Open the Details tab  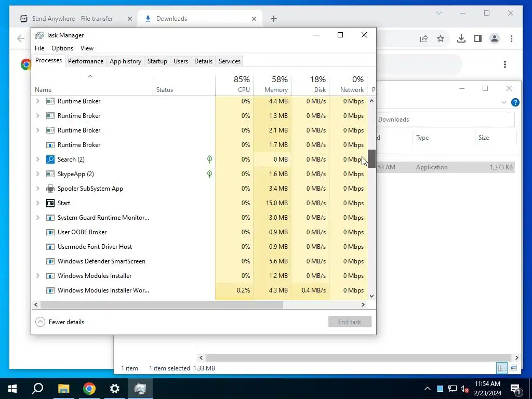203,61
